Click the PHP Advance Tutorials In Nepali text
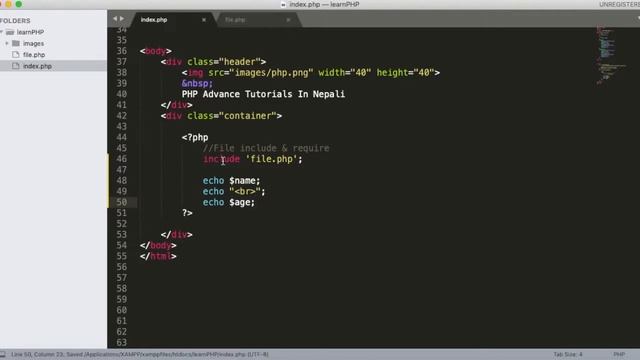640x360 pixels. click(263, 94)
